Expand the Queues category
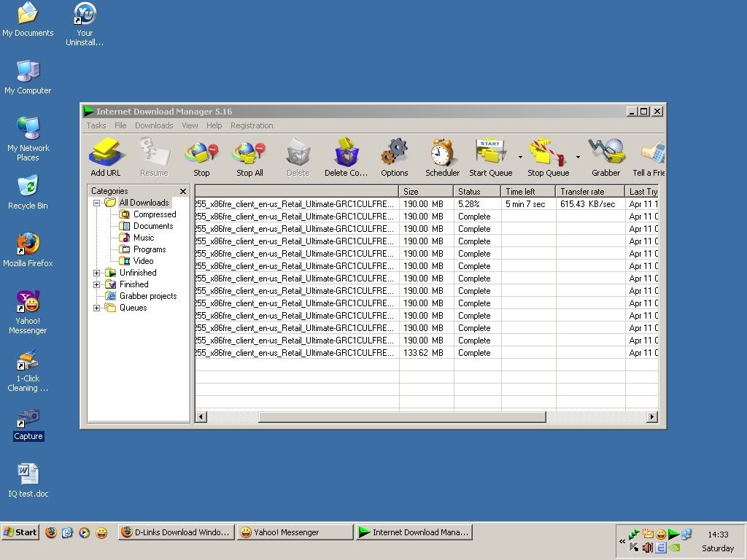The image size is (747, 560). tap(97, 308)
